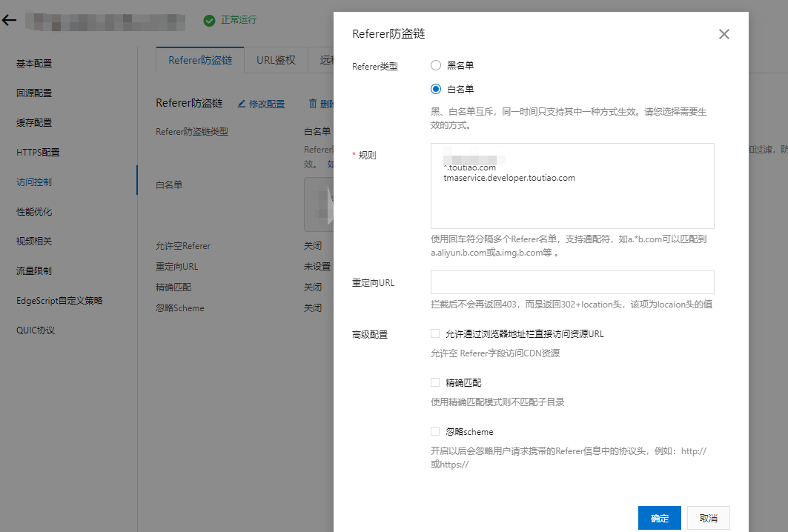Viewport: 788px width, 532px height.
Task: Toggle the 精确匹配 checkbox
Action: (435, 382)
